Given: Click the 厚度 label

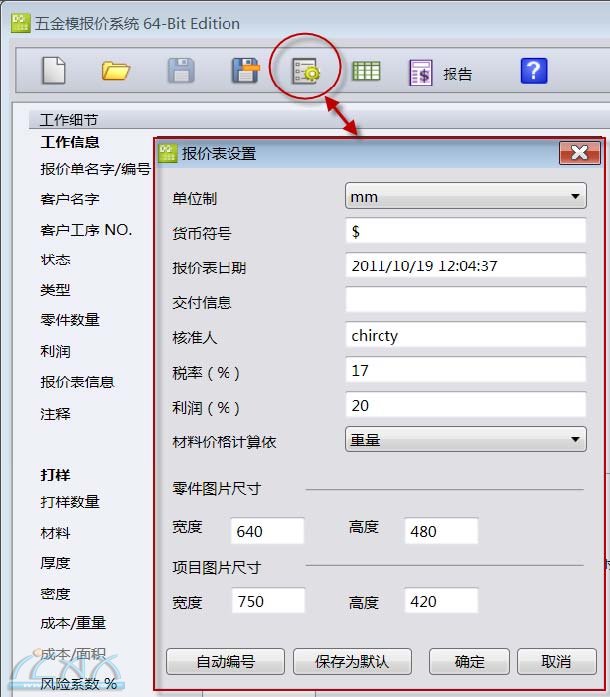Looking at the screenshot, I should click(x=55, y=563).
